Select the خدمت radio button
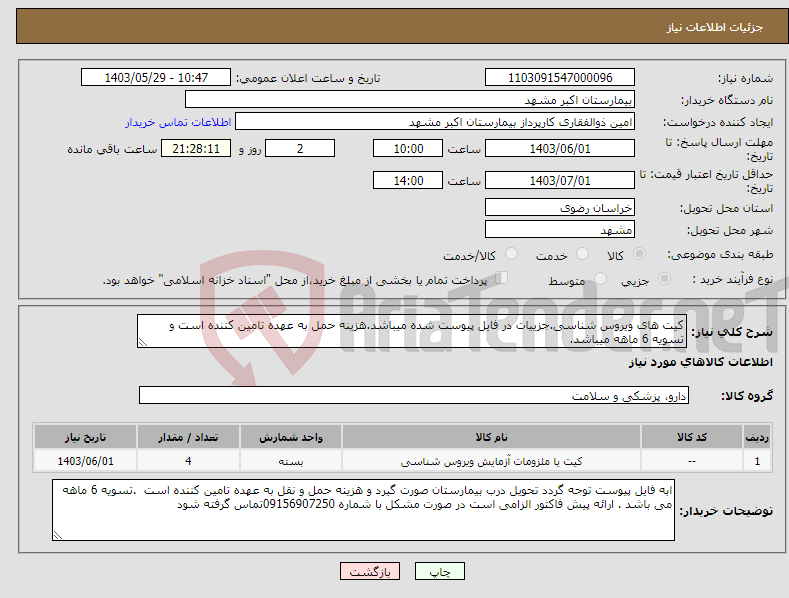789x598 pixels. [582, 254]
